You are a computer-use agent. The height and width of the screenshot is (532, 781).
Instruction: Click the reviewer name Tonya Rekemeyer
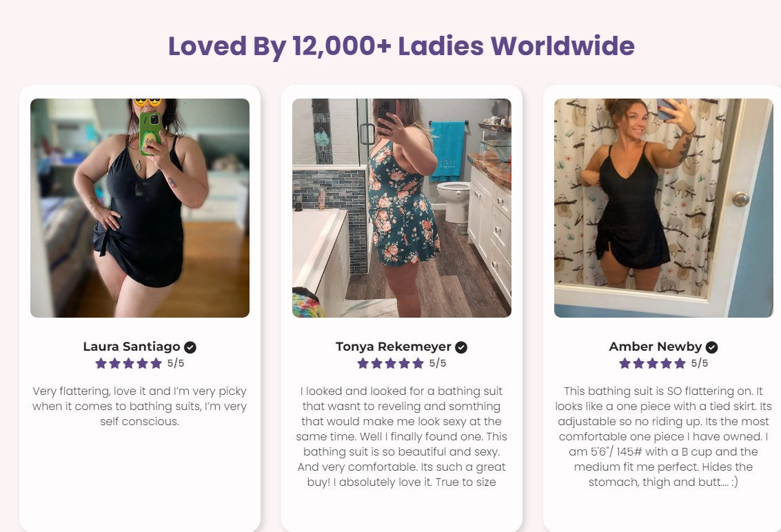(394, 347)
